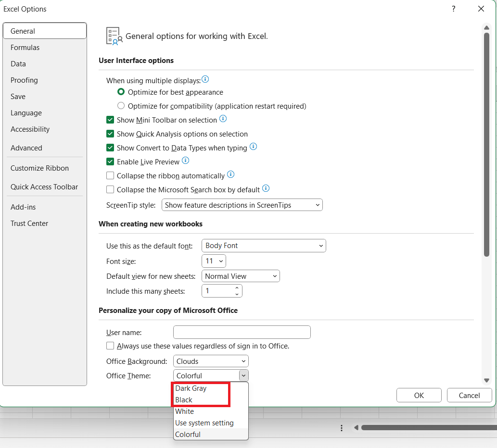Click the Cancel button
The image size is (497, 448).
[469, 395]
